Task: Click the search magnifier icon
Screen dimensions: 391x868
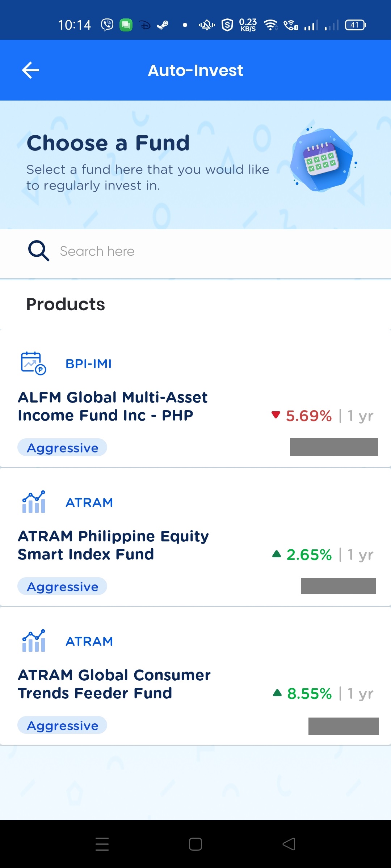Action: [38, 251]
